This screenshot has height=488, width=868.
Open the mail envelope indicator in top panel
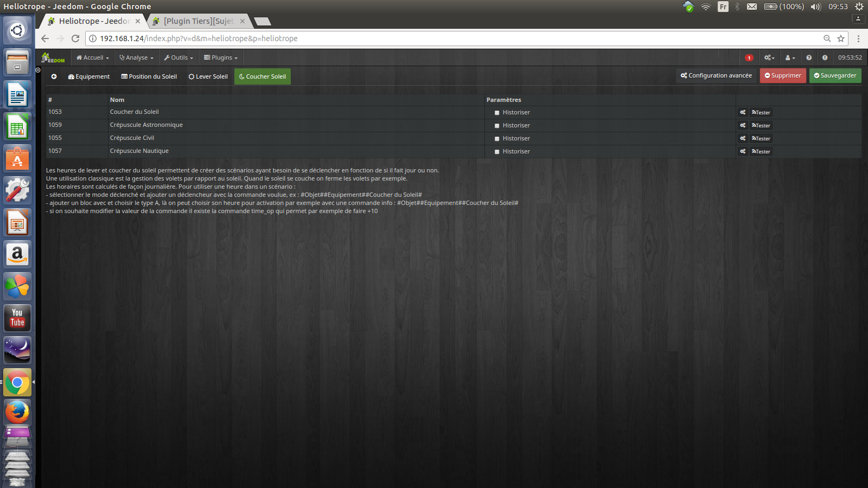pyautogui.click(x=752, y=7)
